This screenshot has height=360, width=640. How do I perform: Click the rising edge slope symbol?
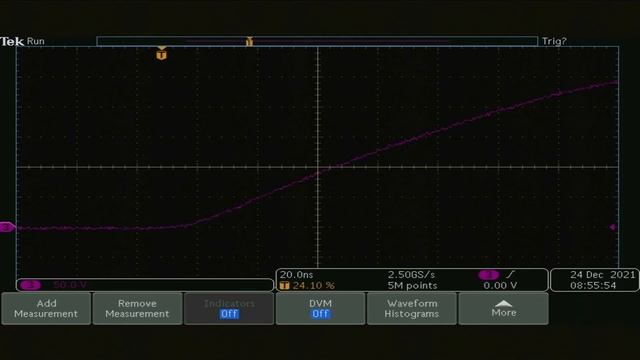click(510, 274)
